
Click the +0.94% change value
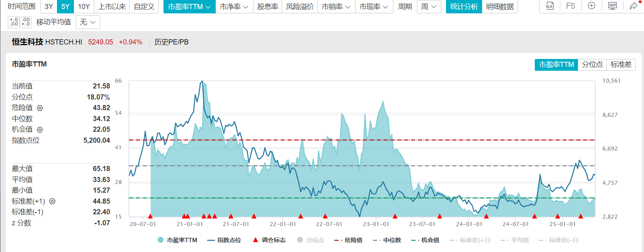pyautogui.click(x=130, y=42)
